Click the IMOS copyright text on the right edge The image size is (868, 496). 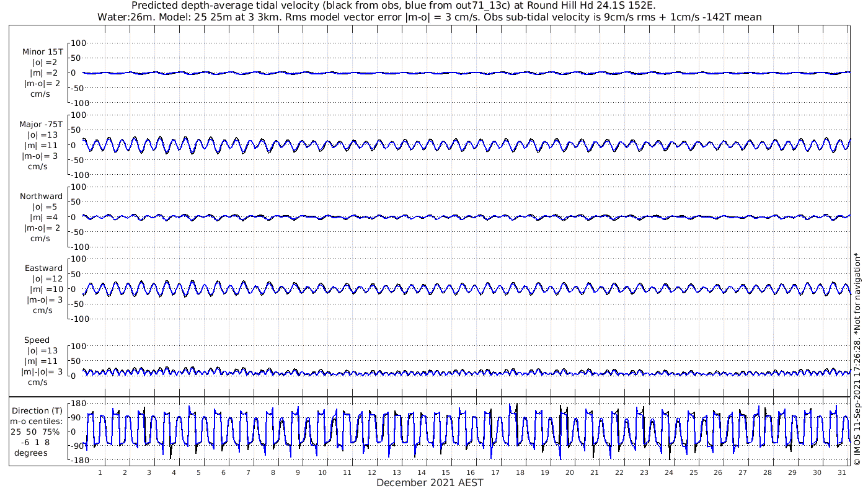coord(857,358)
